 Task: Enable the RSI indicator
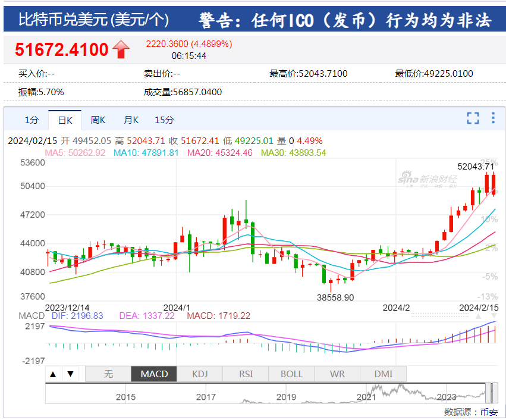(x=245, y=374)
